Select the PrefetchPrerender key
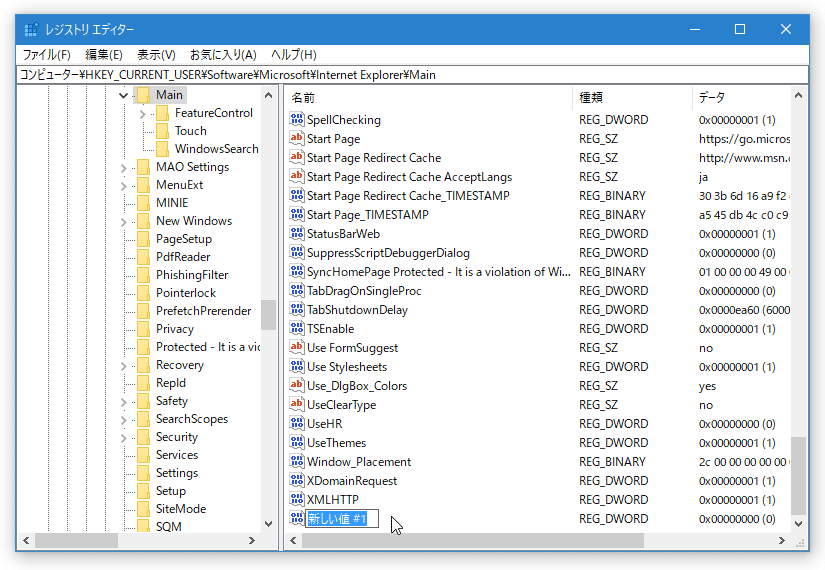 click(x=203, y=311)
